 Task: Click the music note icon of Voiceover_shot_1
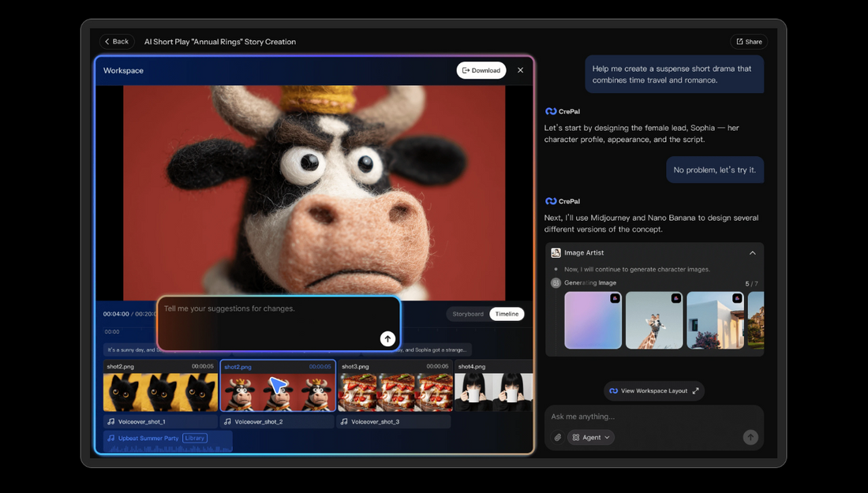(x=111, y=422)
